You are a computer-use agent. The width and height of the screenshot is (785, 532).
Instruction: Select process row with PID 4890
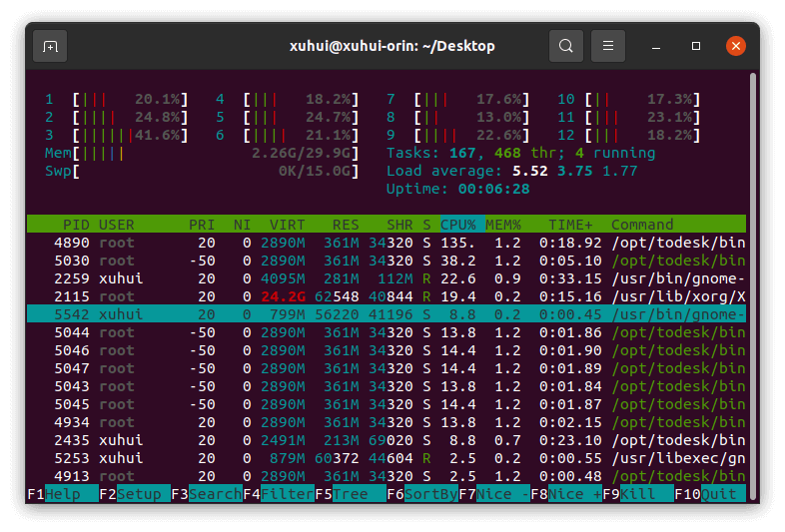[387, 243]
